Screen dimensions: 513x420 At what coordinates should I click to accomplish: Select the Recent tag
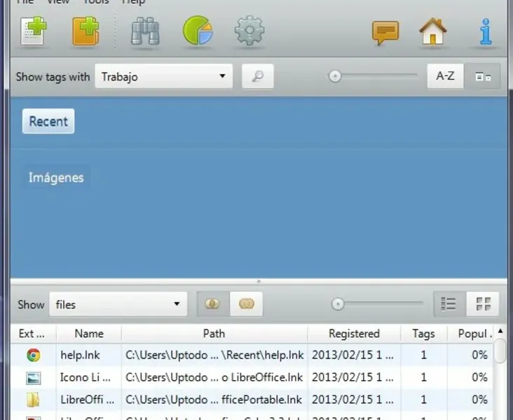(x=48, y=121)
